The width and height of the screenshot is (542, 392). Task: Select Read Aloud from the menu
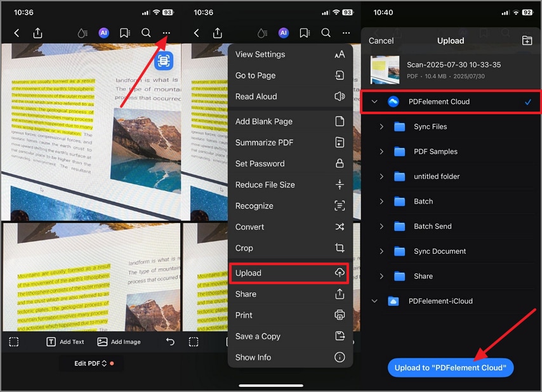291,96
